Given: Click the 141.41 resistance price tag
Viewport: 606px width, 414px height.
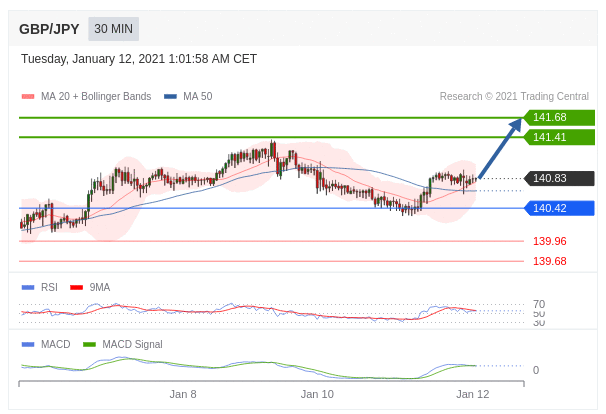Looking at the screenshot, I should pos(559,137).
